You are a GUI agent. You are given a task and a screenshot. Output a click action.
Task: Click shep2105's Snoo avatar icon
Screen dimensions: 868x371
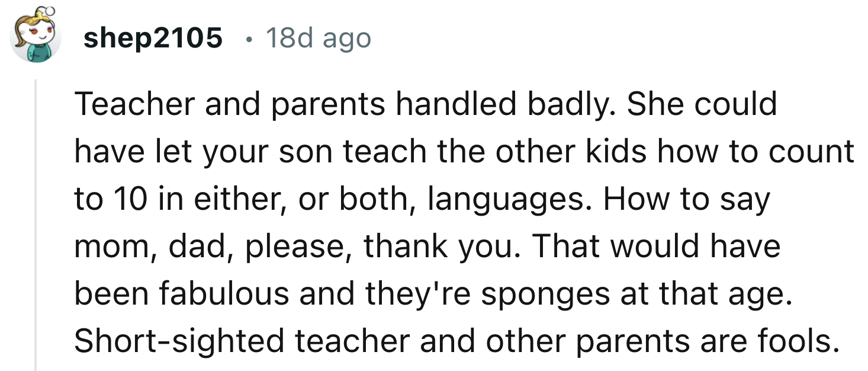36,36
